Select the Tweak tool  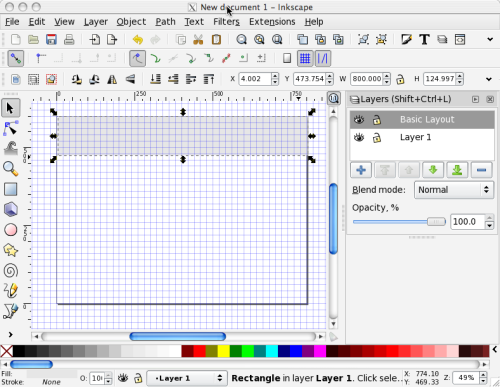pos(10,149)
